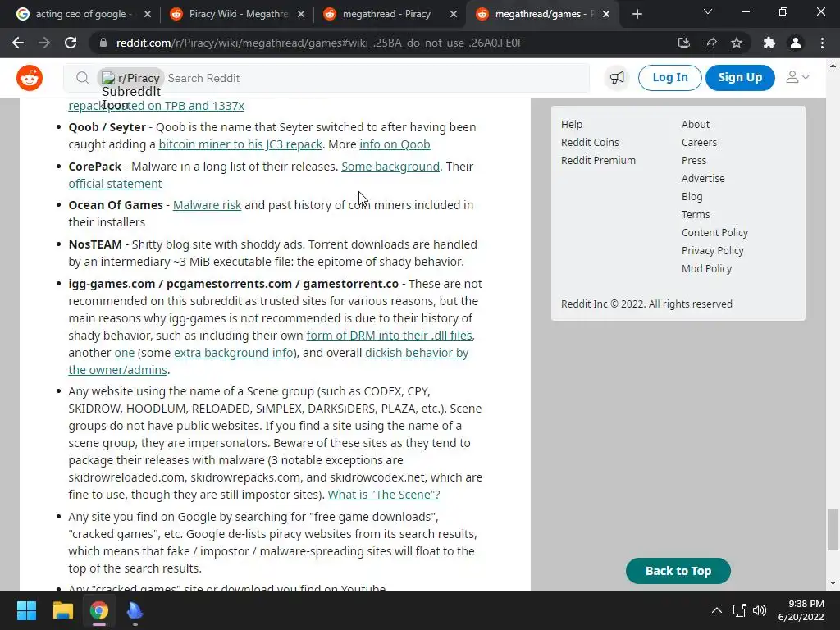Click Terms footer link
Image resolution: width=840 pixels, height=630 pixels.
point(696,215)
